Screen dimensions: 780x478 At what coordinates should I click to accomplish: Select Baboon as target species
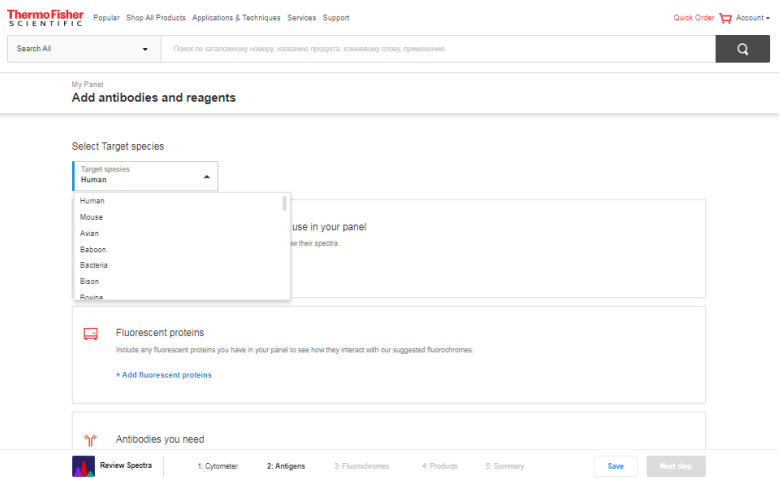[93, 249]
